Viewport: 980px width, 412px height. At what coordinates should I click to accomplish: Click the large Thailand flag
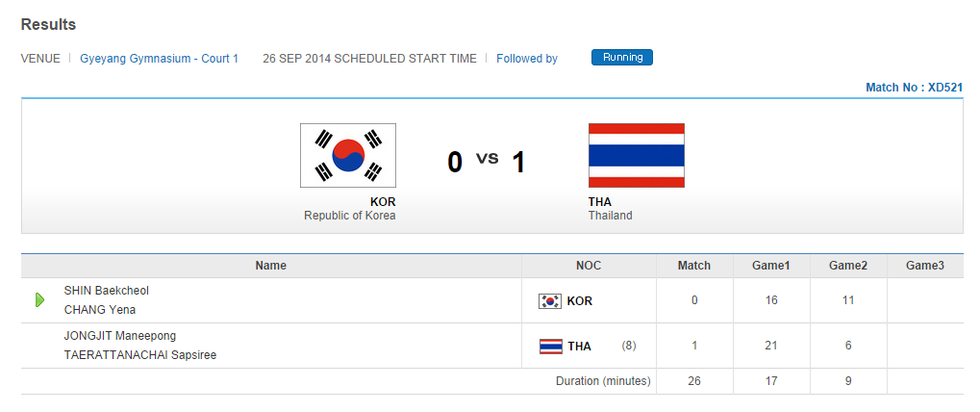coord(636,155)
